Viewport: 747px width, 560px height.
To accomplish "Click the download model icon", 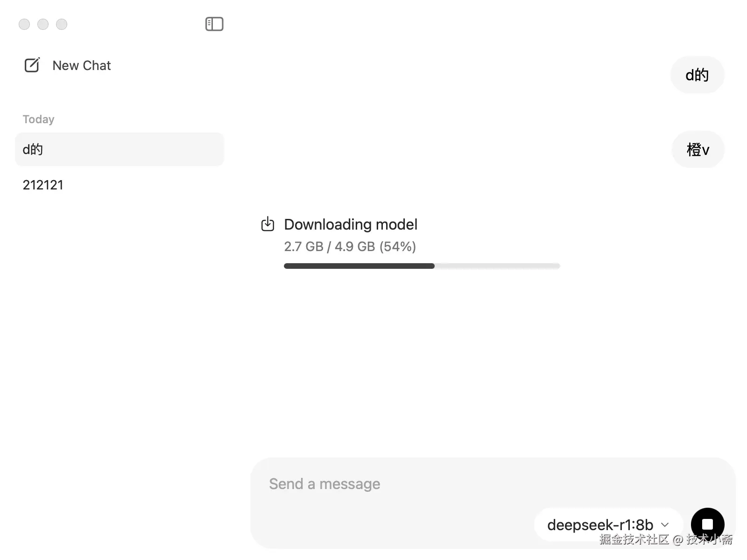I will pyautogui.click(x=268, y=224).
